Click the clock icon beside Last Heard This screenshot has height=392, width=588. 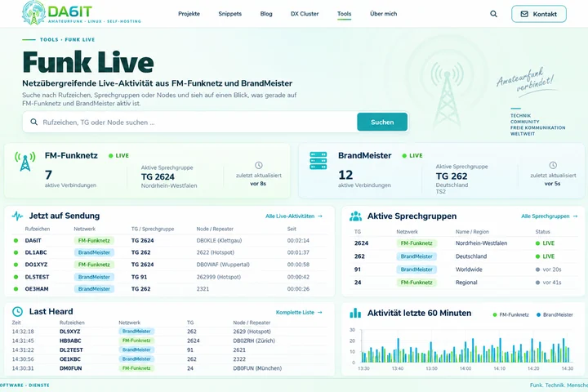17,311
